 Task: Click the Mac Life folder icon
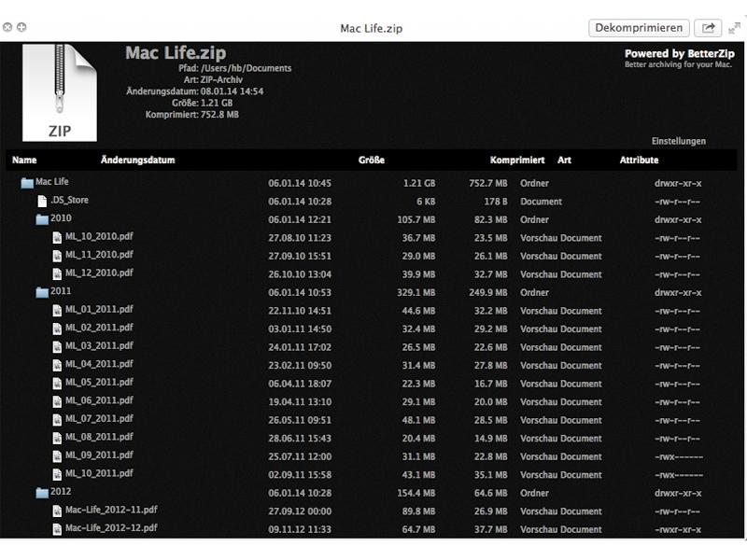[27, 182]
